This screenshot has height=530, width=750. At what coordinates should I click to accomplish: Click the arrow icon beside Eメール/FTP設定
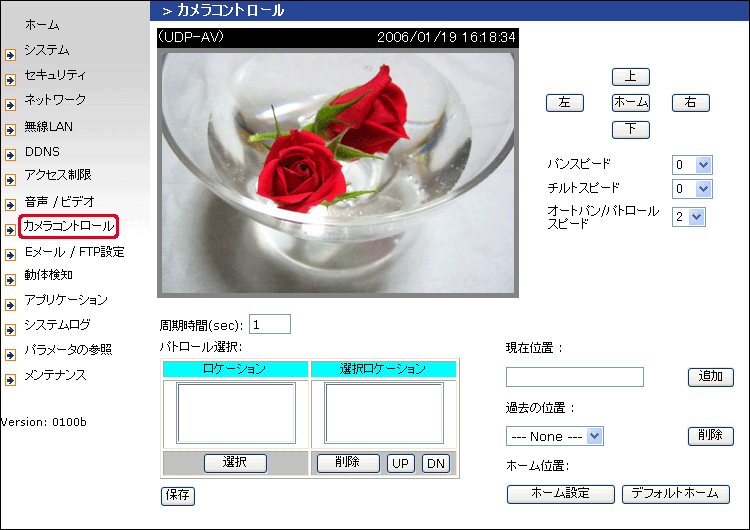(11, 255)
